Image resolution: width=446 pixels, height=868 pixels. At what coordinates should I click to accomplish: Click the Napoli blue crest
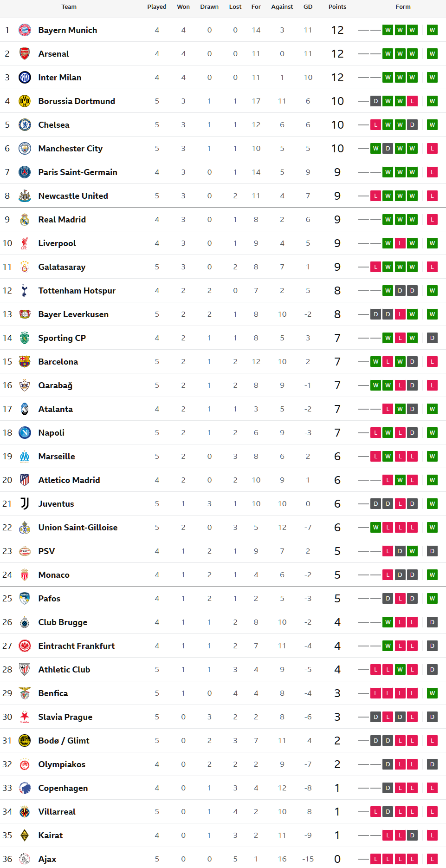(25, 433)
